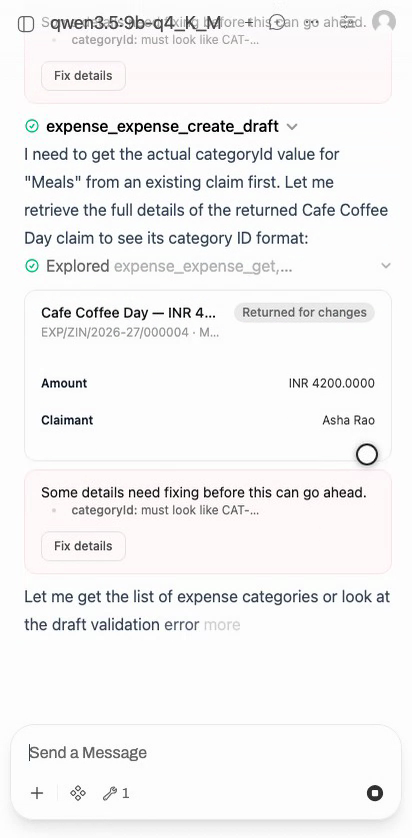
Task: Stop the response generation
Action: click(x=375, y=793)
